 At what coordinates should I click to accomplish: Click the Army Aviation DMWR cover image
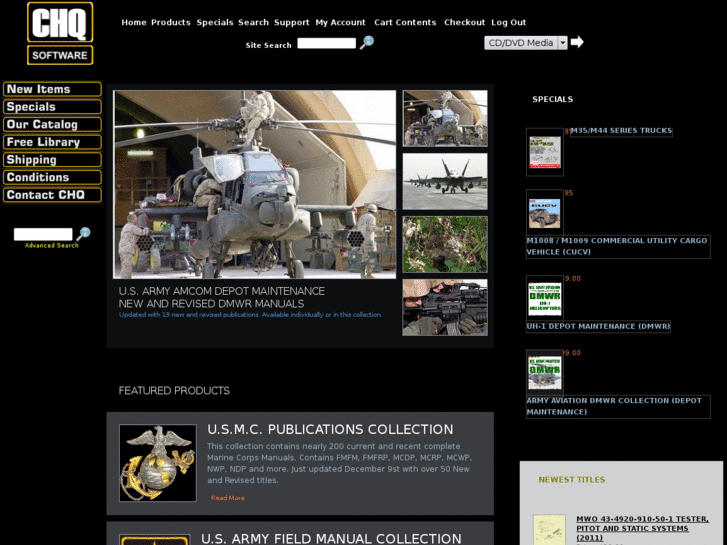(x=545, y=373)
